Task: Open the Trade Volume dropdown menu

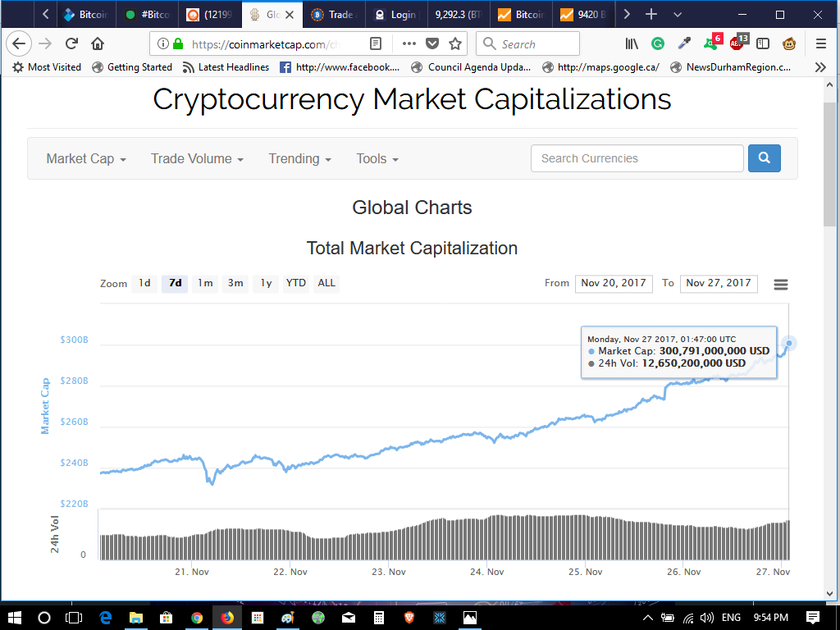Action: [197, 159]
